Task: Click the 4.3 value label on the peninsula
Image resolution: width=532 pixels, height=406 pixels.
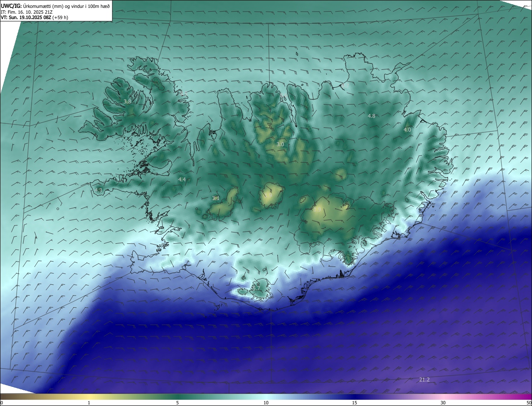Action: [x=99, y=190]
